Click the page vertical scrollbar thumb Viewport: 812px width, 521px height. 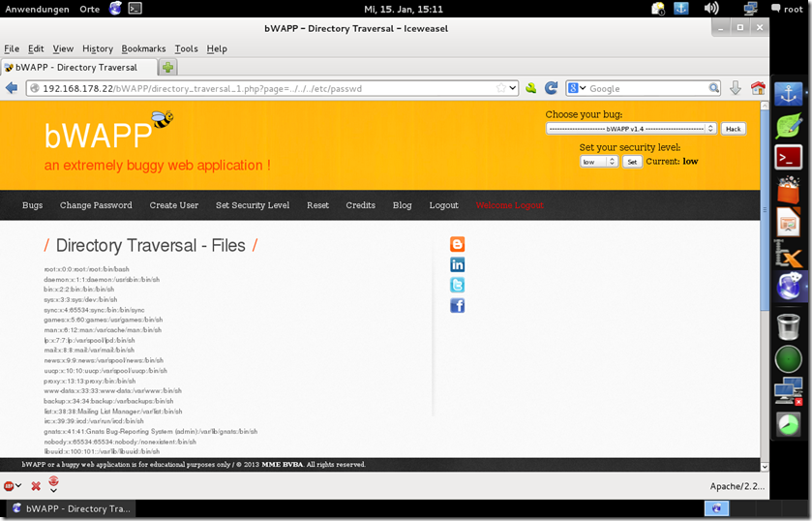[765, 210]
